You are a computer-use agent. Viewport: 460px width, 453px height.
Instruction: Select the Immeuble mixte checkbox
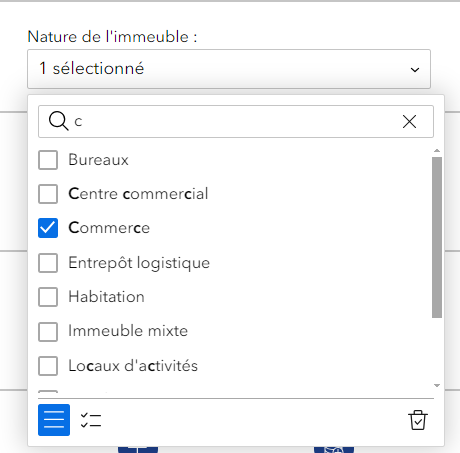click(x=48, y=332)
